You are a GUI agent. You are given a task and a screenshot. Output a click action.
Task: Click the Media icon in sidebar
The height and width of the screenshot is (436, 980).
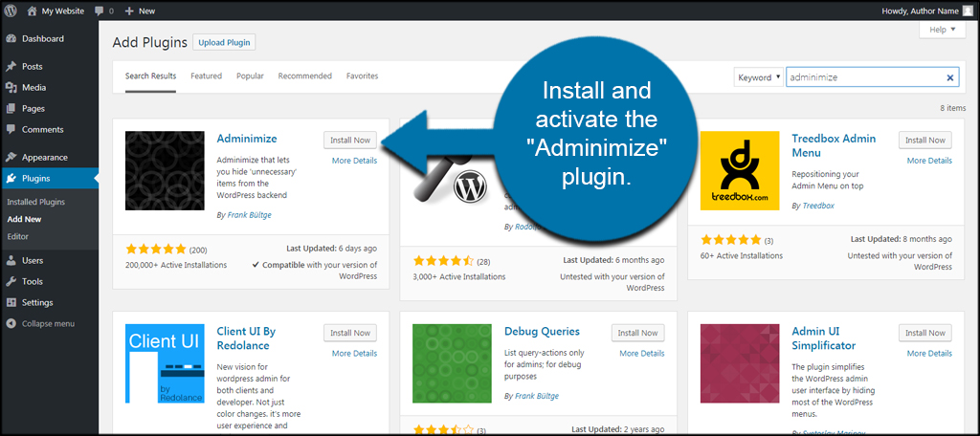coord(11,87)
